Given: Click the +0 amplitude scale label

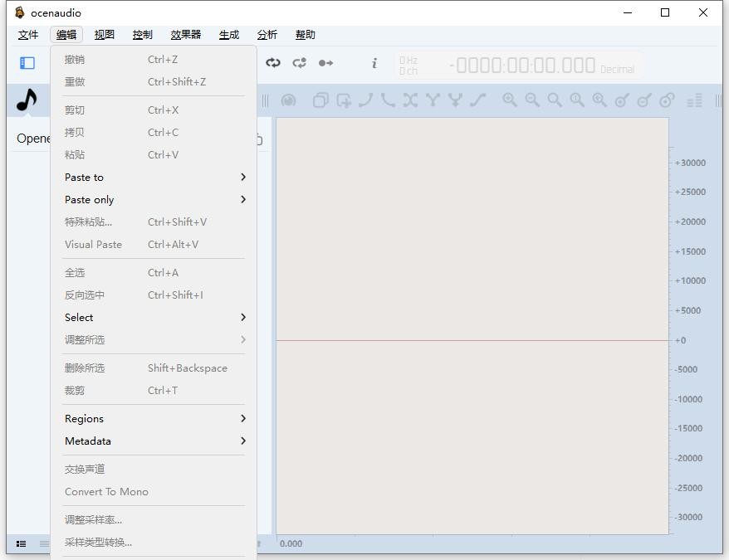Looking at the screenshot, I should (x=681, y=340).
